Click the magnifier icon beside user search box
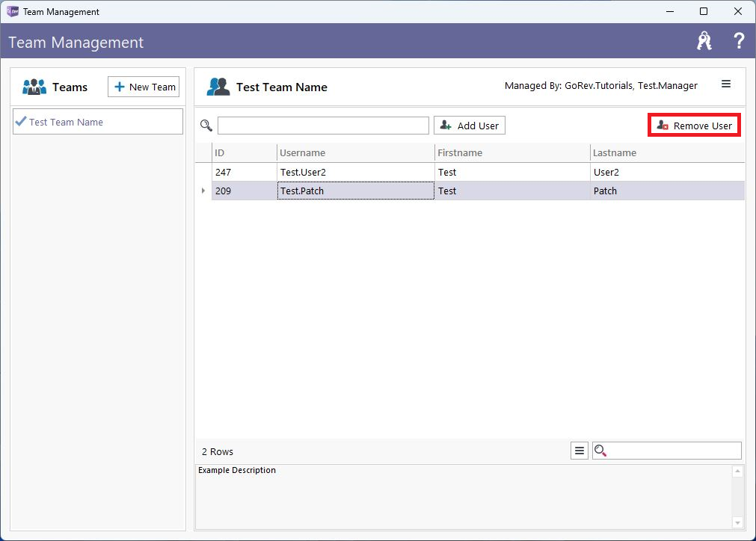This screenshot has height=541, width=756. point(206,126)
